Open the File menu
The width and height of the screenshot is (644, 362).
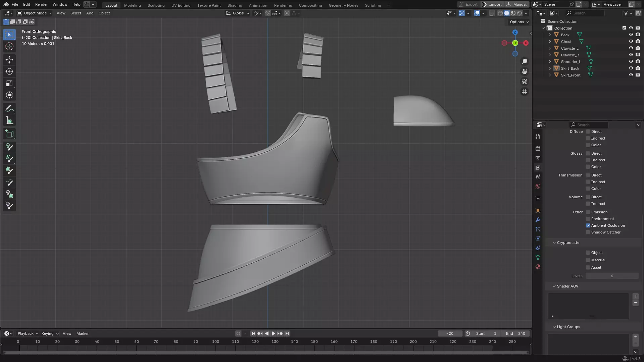pyautogui.click(x=15, y=4)
